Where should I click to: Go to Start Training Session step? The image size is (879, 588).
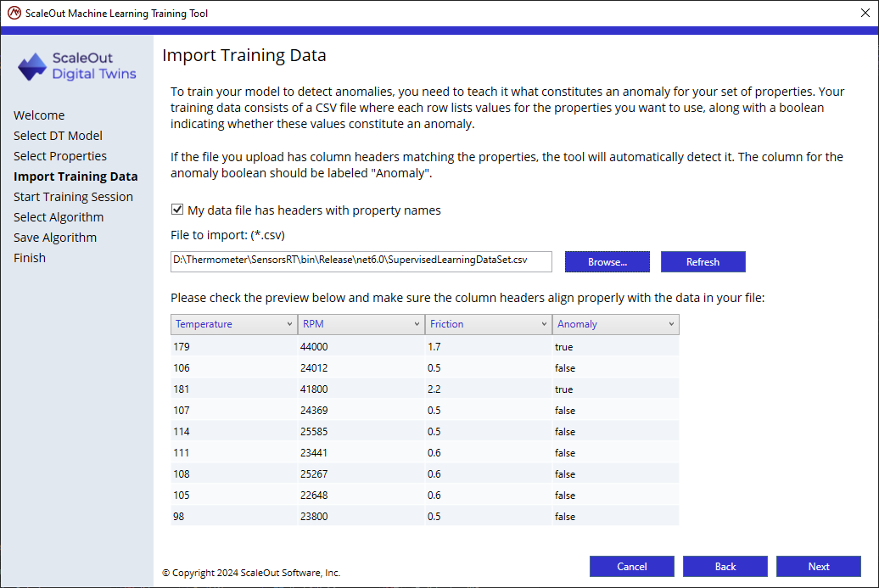[x=74, y=197]
